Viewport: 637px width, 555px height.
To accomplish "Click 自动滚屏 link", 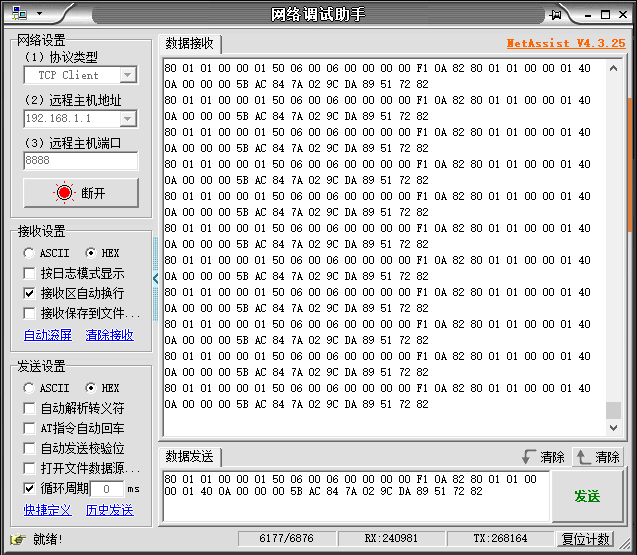I will coord(48,335).
